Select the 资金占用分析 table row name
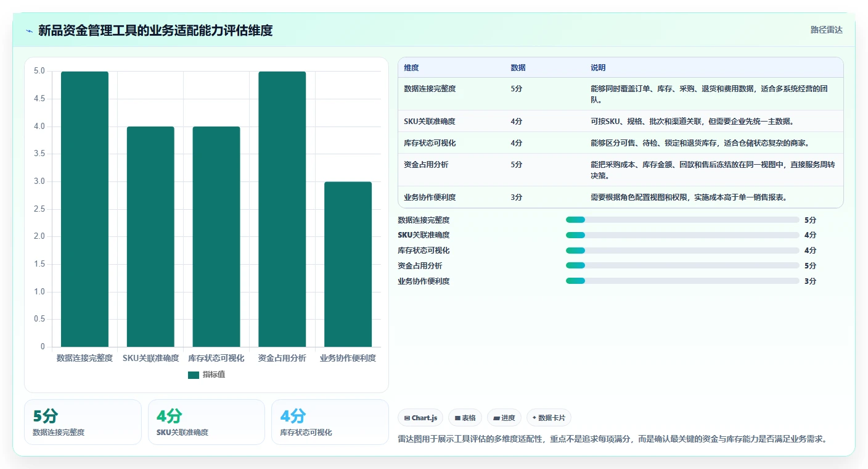Viewport: 868px width, 469px height. (x=426, y=165)
